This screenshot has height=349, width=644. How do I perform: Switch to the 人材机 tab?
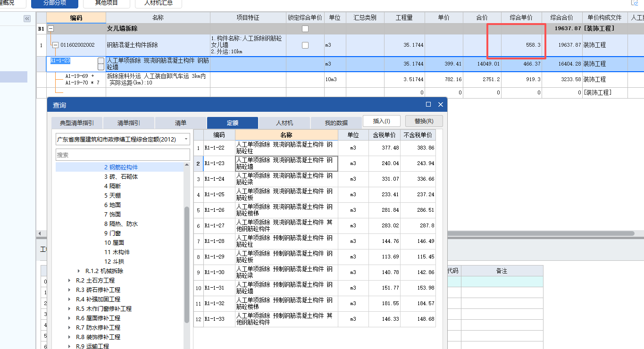[284, 123]
